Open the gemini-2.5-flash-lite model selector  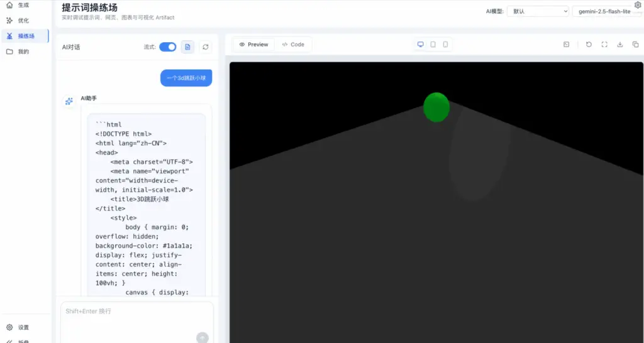click(606, 11)
